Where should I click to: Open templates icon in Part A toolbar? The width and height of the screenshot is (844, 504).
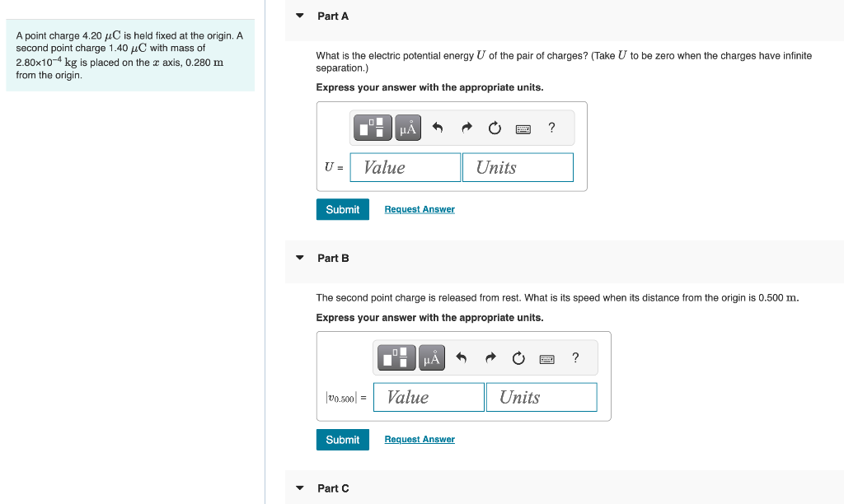coord(373,128)
